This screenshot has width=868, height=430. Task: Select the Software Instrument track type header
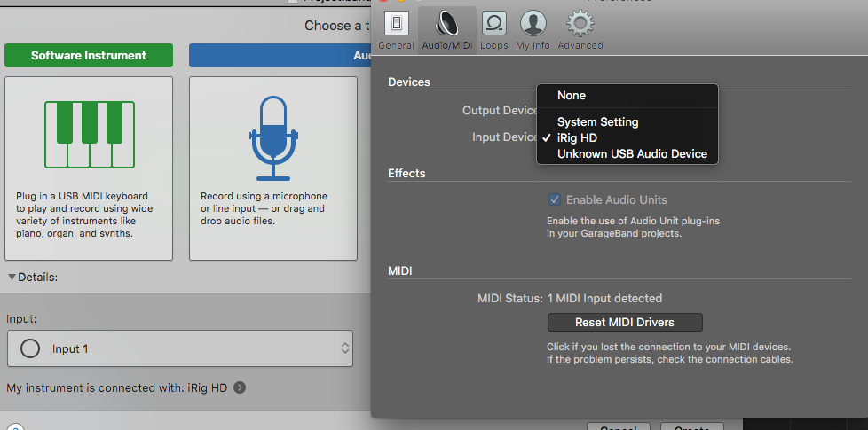click(89, 55)
